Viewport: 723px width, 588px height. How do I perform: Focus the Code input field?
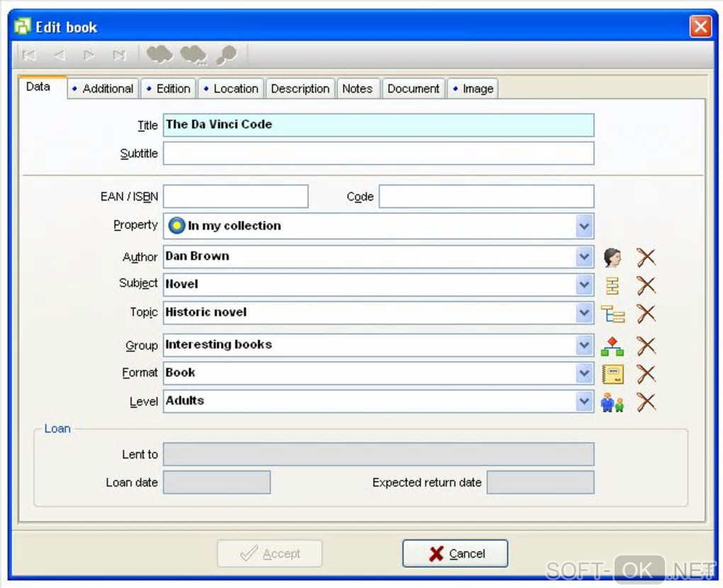point(486,196)
